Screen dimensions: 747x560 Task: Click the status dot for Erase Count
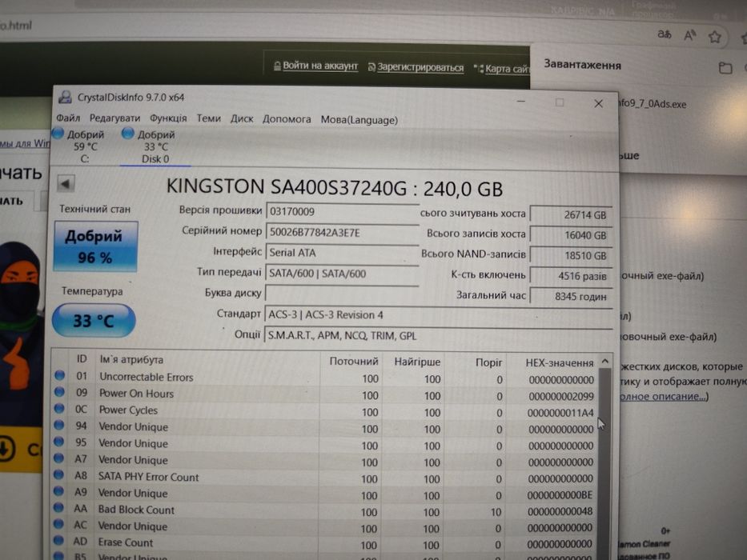tap(58, 541)
